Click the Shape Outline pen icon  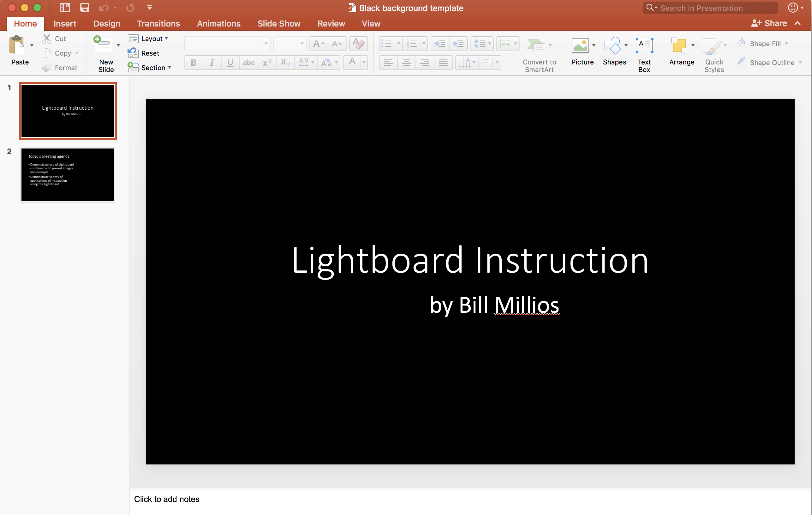tap(742, 62)
